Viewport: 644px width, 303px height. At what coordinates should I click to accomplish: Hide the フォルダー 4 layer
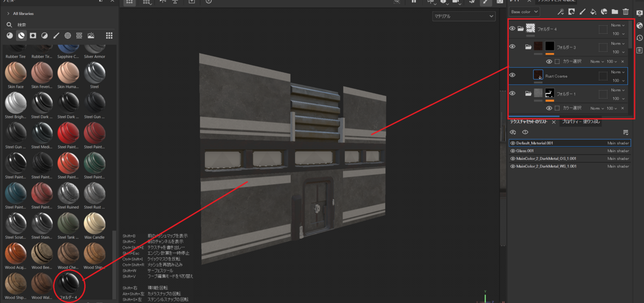(512, 28)
